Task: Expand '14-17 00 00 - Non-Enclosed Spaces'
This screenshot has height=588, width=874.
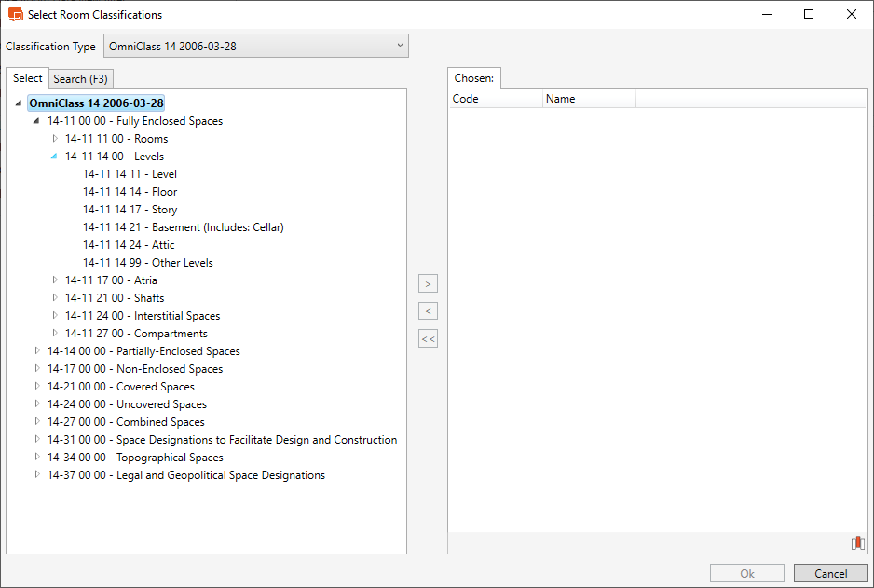Action: click(35, 368)
